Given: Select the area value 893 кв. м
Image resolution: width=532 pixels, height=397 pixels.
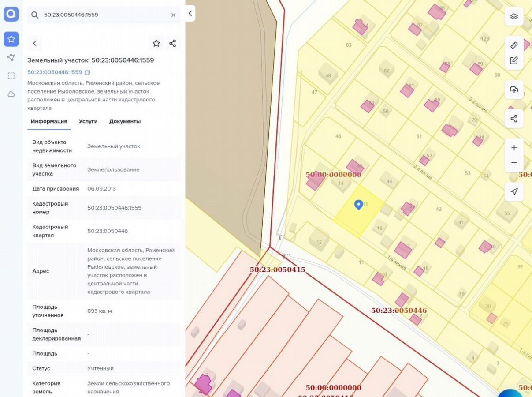Looking at the screenshot, I should tap(100, 311).
